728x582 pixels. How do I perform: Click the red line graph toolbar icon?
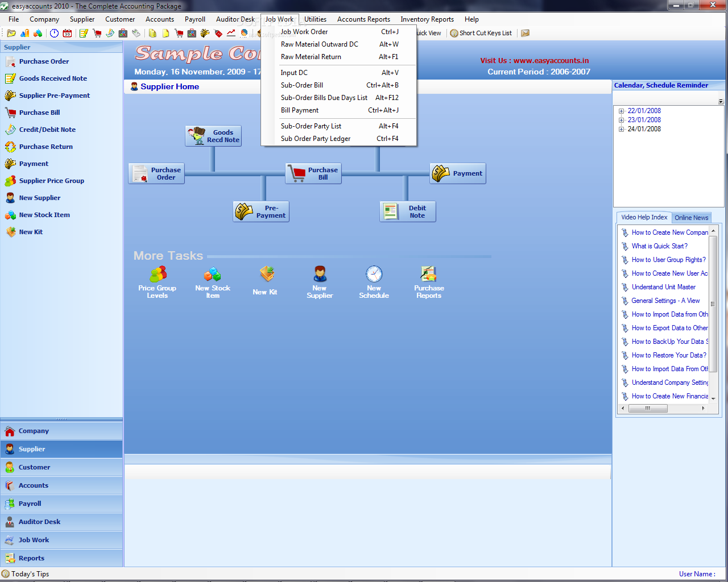coord(231,33)
